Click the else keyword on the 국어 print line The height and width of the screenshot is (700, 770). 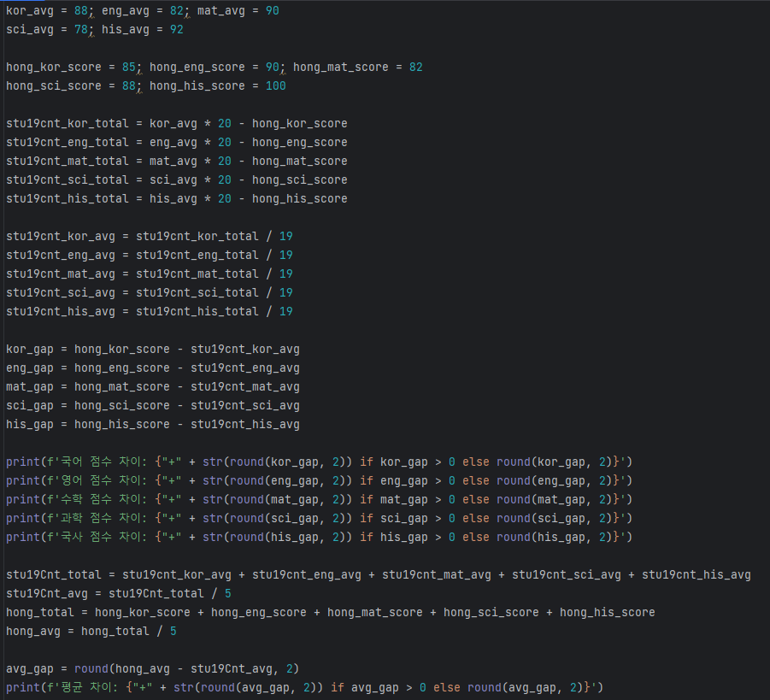pos(476,462)
